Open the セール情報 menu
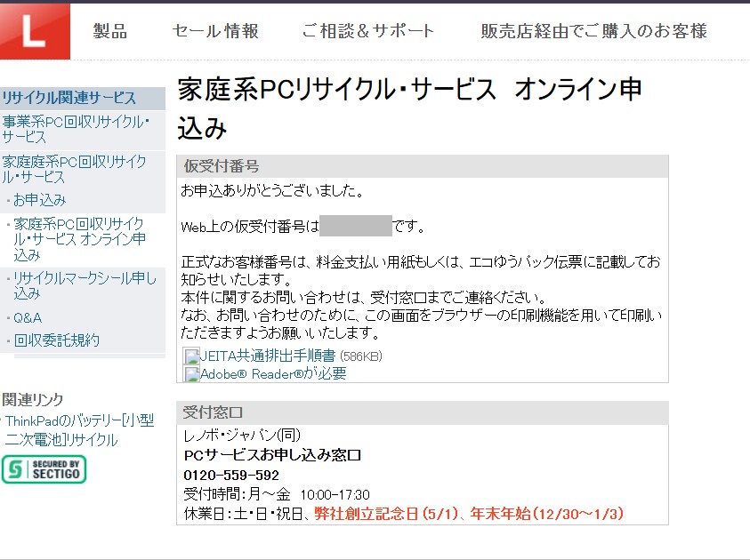750x560 pixels. pos(215,31)
